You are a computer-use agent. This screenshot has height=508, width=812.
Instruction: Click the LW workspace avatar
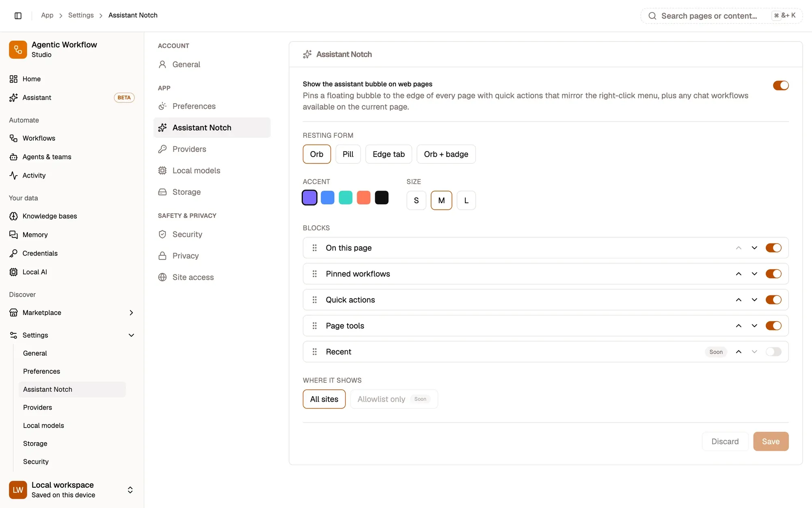pos(18,490)
